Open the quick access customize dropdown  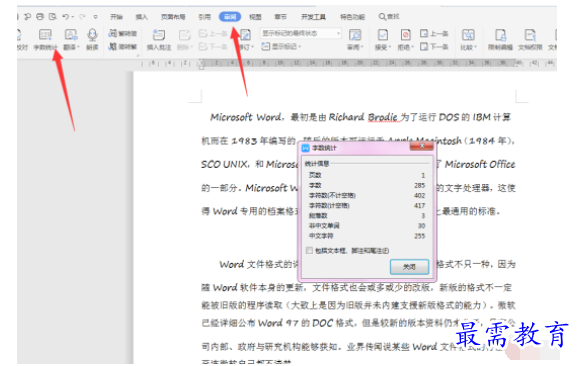[95, 17]
